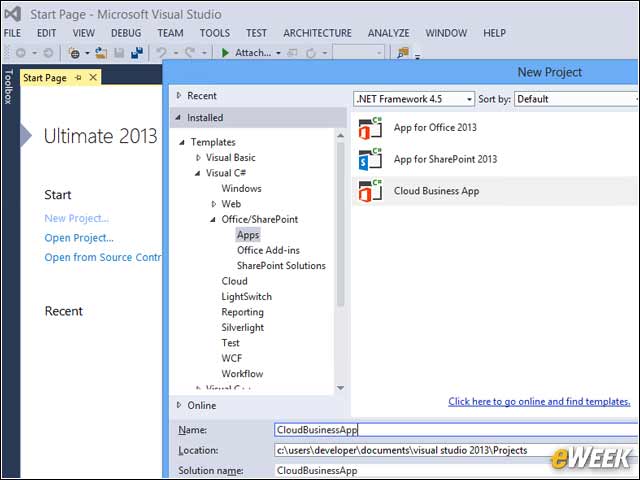Open the Toolbox side panel tab

tap(9, 86)
